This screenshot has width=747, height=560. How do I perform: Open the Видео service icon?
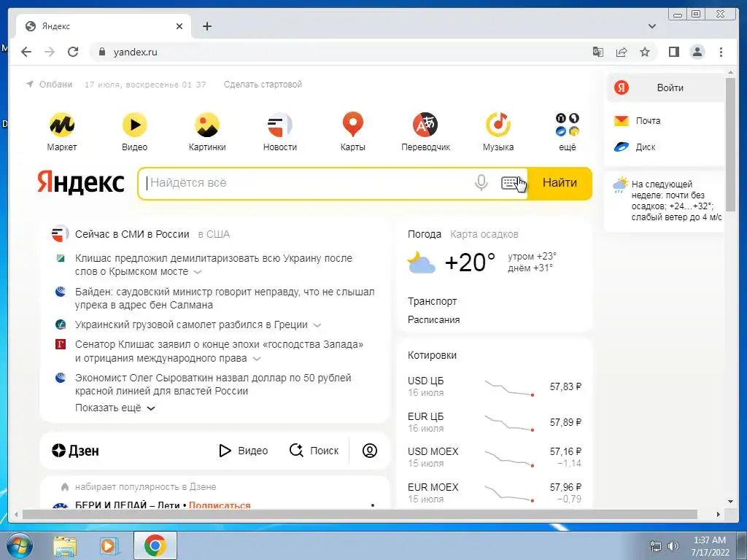(x=135, y=125)
